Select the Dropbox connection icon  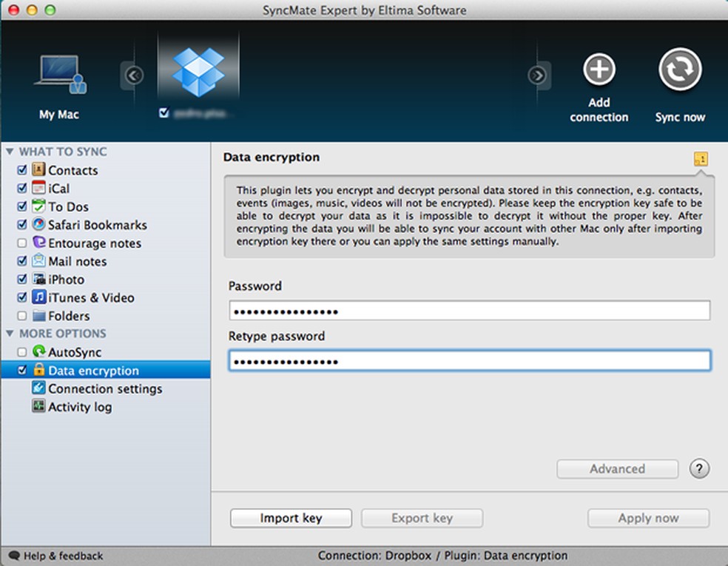[199, 73]
